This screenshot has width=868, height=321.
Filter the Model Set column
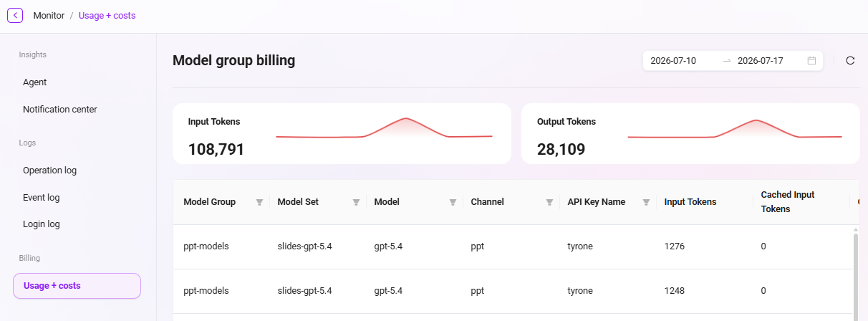pos(356,203)
